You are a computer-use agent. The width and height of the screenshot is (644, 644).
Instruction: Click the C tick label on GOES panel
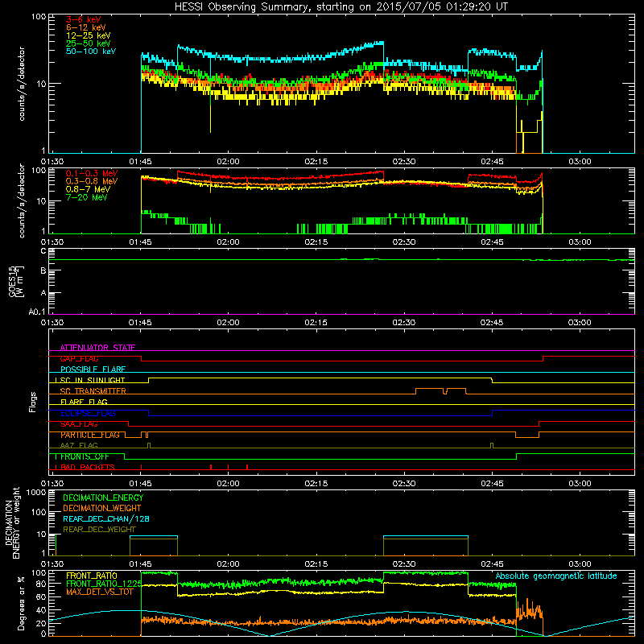(43, 251)
